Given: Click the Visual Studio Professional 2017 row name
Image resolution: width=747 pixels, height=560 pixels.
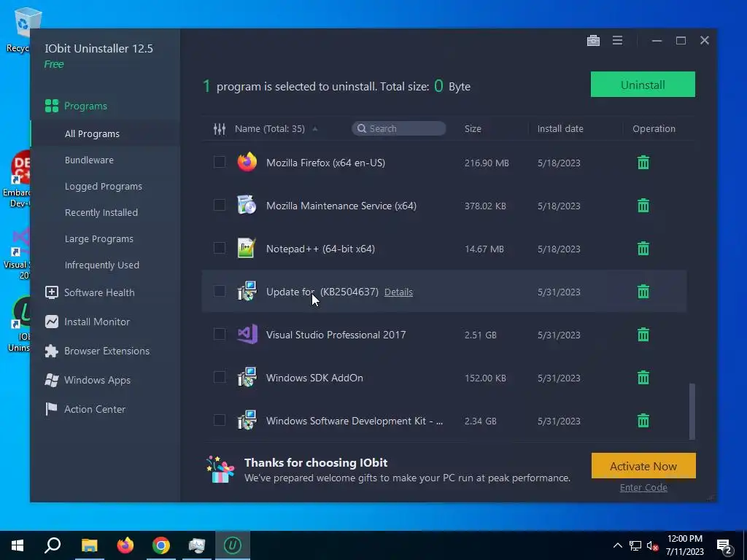Looking at the screenshot, I should (x=336, y=335).
